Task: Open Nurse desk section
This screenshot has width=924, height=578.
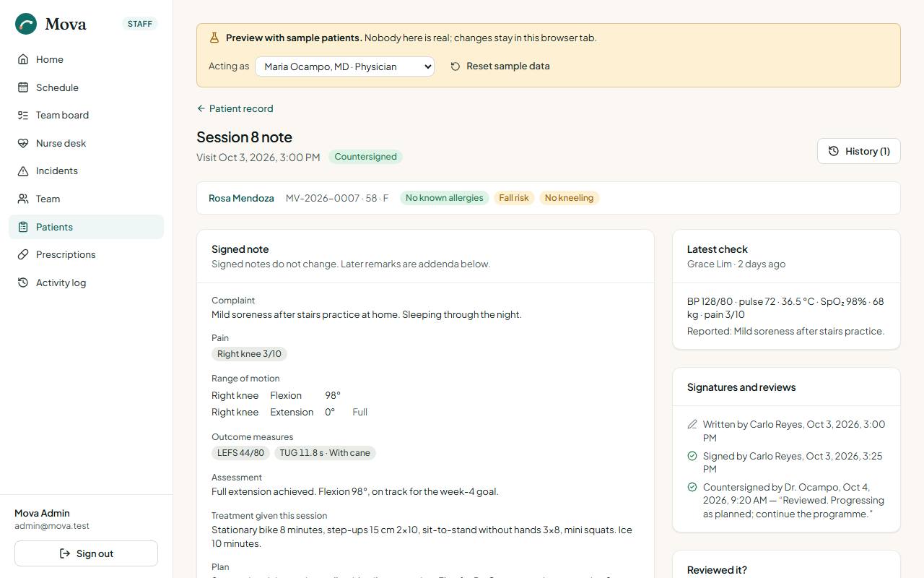Action: 86,143
